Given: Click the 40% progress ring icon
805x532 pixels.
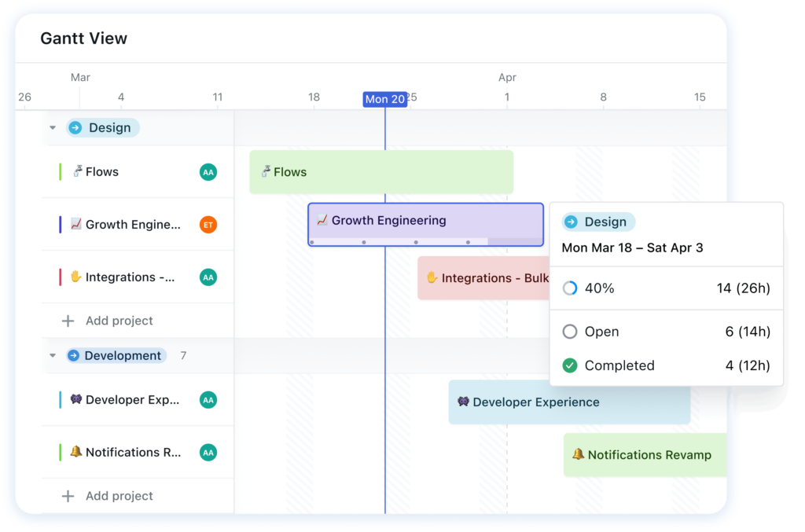Looking at the screenshot, I should tap(570, 288).
